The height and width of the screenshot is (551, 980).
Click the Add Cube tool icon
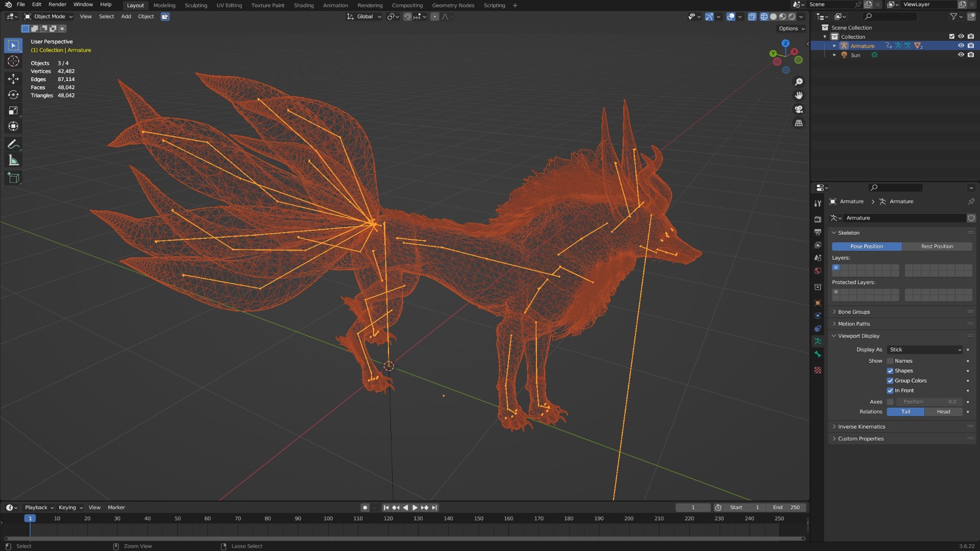(13, 178)
